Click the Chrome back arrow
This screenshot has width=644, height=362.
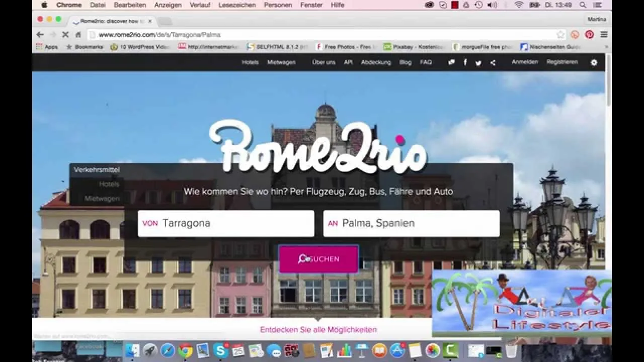tap(40, 35)
